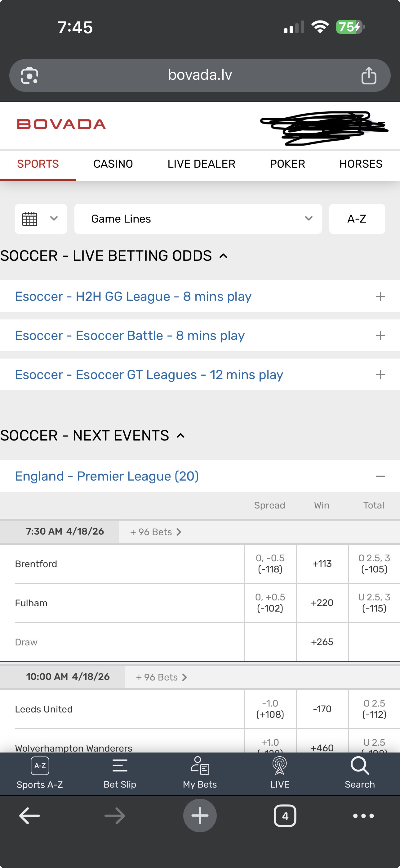Viewport: 400px width, 868px height.
Task: Expand Esoccer H2H GG League section
Action: pyautogui.click(x=200, y=296)
